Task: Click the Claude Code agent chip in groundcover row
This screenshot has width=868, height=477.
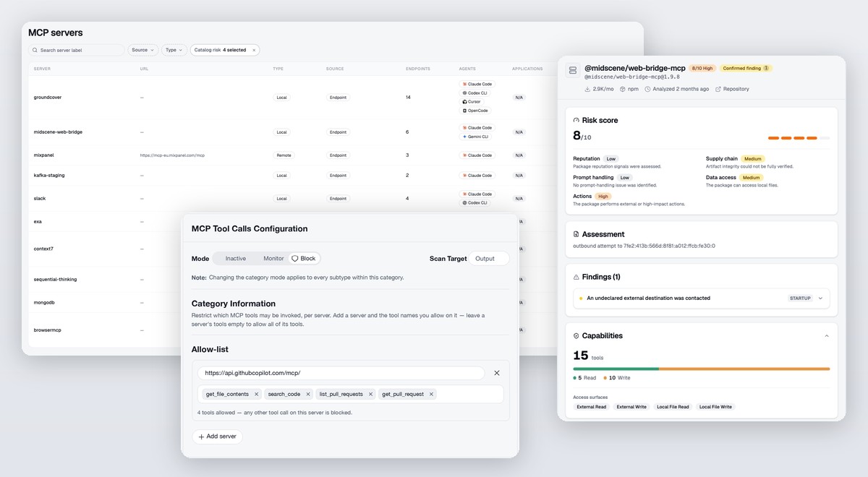Action: tap(477, 84)
